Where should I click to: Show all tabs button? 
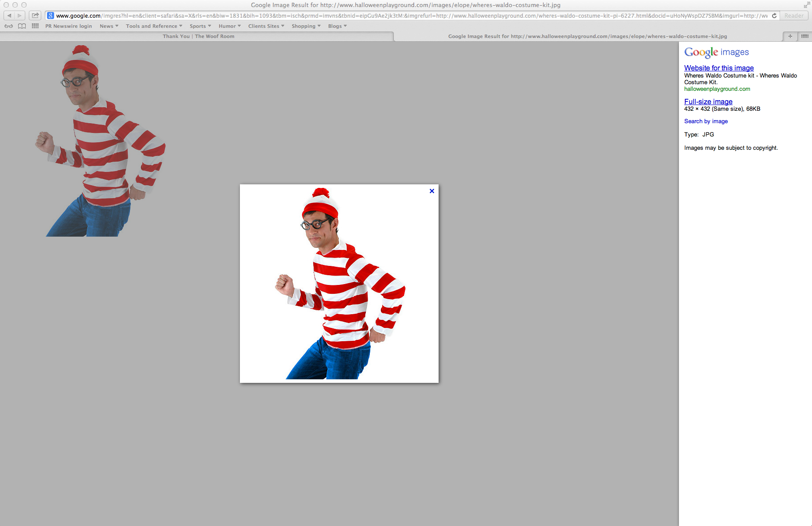[805, 36]
